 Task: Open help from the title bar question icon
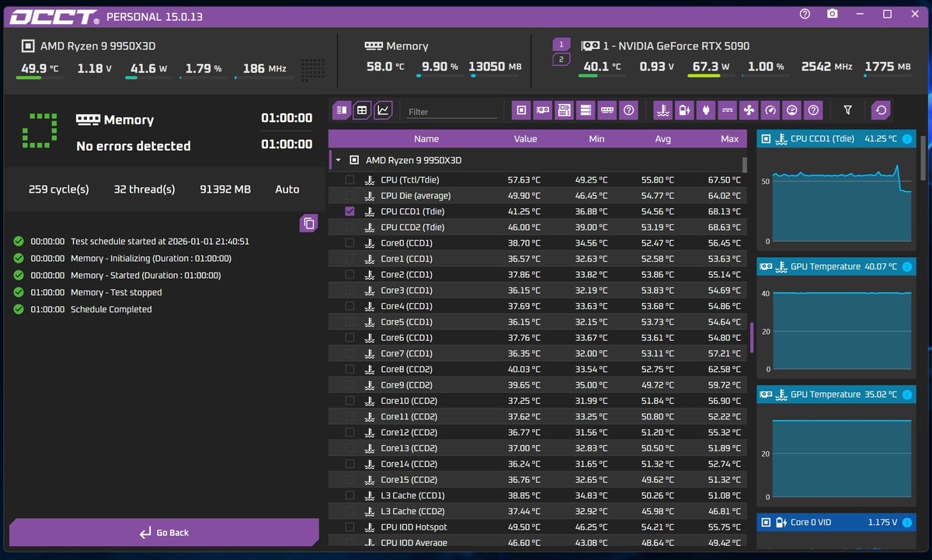[x=805, y=14]
